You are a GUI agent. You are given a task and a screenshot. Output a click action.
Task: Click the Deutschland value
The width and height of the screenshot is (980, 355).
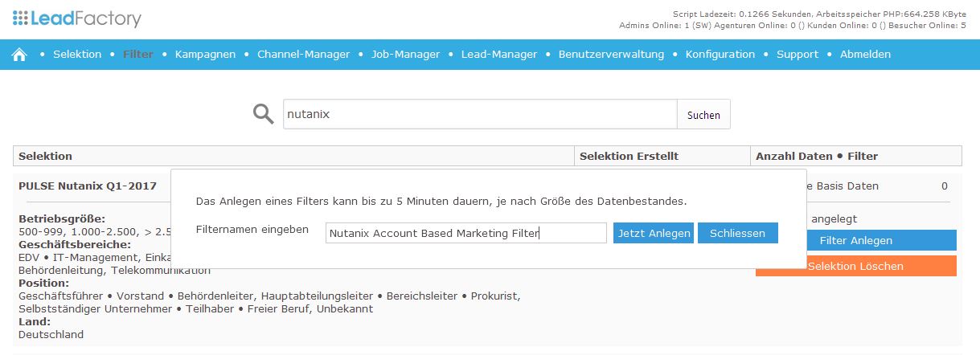(51, 335)
